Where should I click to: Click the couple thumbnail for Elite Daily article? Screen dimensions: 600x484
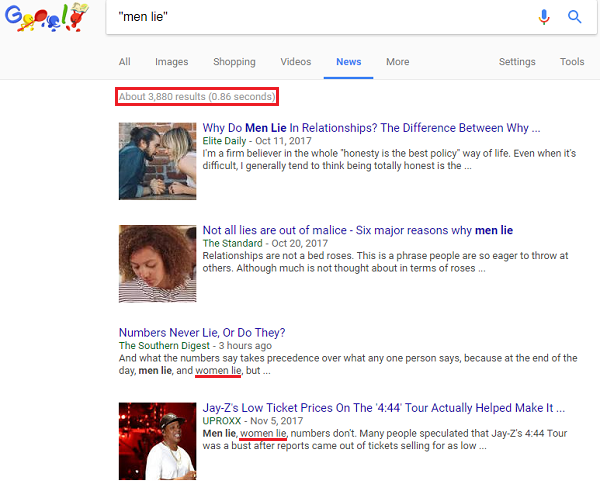click(157, 160)
